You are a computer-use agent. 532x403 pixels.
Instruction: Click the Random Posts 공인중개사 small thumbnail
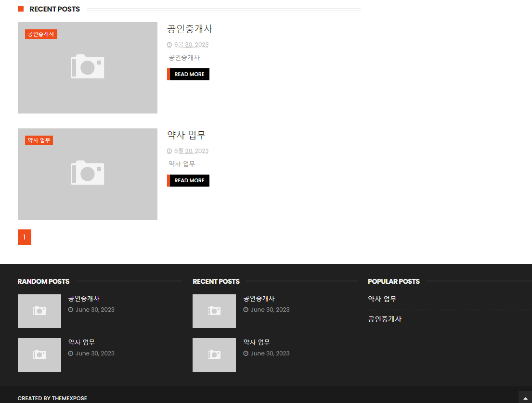(39, 311)
